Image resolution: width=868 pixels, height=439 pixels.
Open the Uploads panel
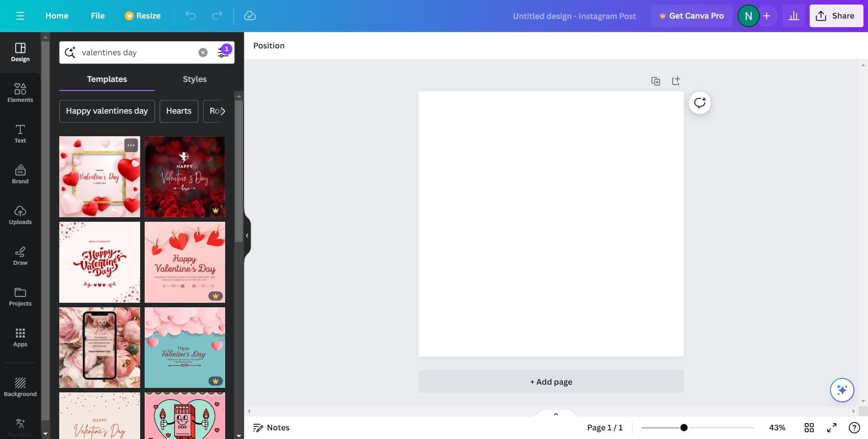tap(20, 215)
